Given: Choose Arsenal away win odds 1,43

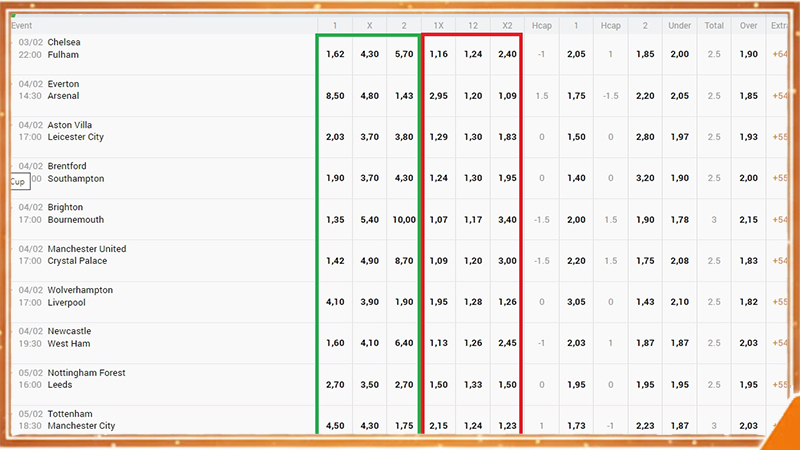Looking at the screenshot, I should pos(403,96).
